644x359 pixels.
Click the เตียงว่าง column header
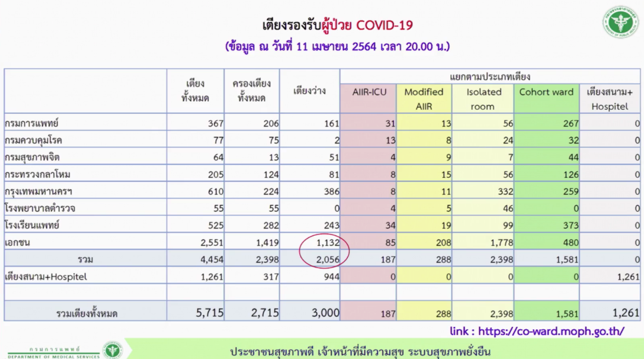(x=309, y=91)
